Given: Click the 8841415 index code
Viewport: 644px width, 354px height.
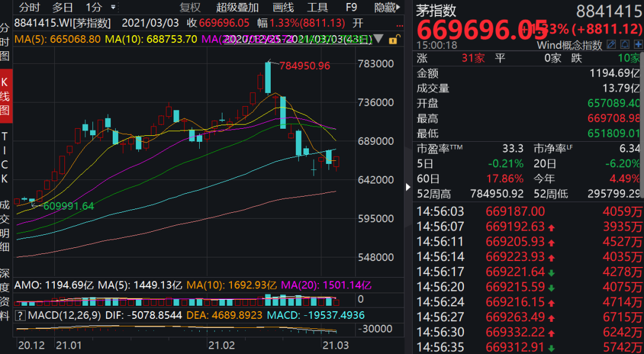Looking at the screenshot, I should 609,11.
